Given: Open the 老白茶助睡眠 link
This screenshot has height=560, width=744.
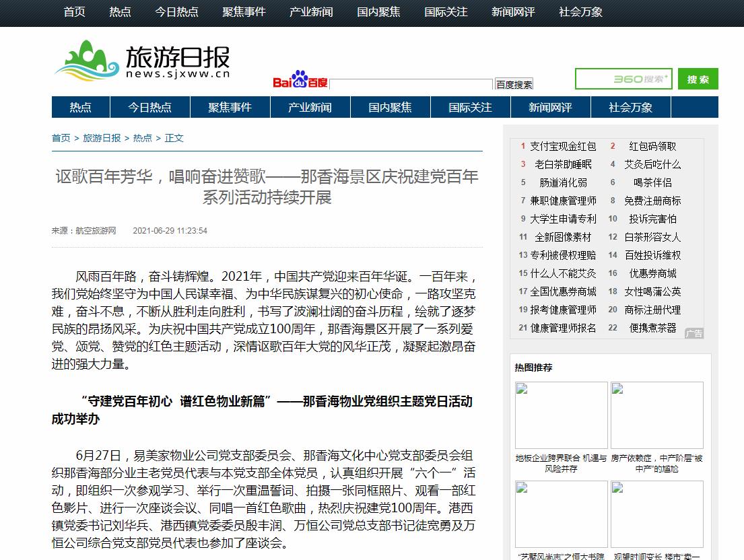Looking at the screenshot, I should [x=564, y=164].
